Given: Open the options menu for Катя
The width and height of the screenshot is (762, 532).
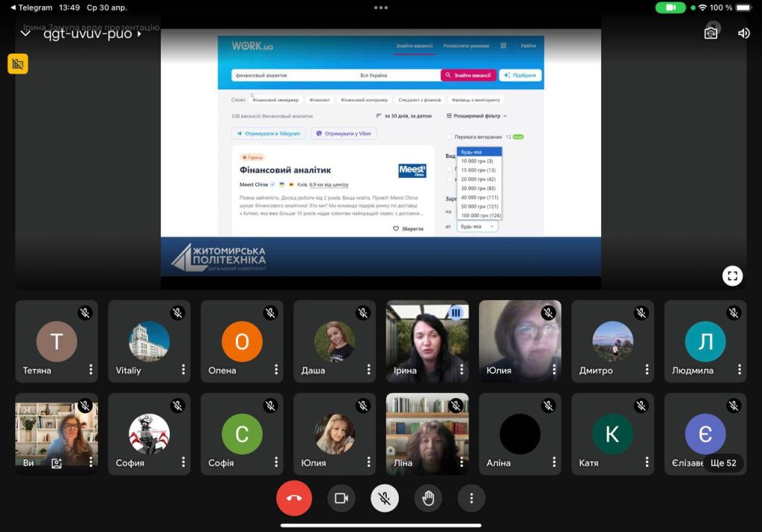Looking at the screenshot, I should pyautogui.click(x=647, y=462).
